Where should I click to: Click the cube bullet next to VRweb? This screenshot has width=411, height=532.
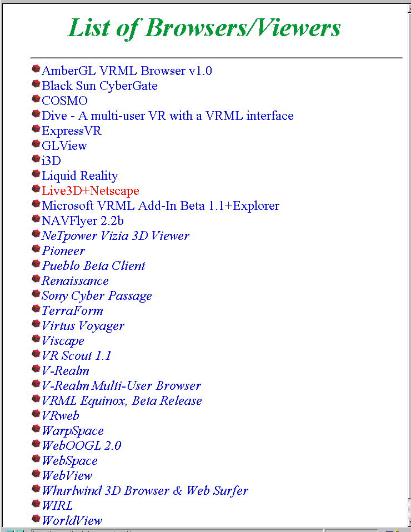click(x=36, y=414)
